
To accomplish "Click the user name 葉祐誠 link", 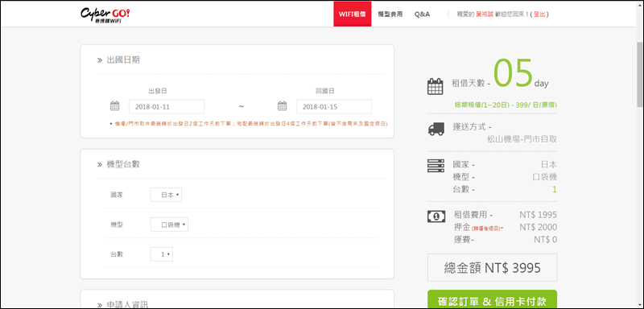I will (485, 14).
